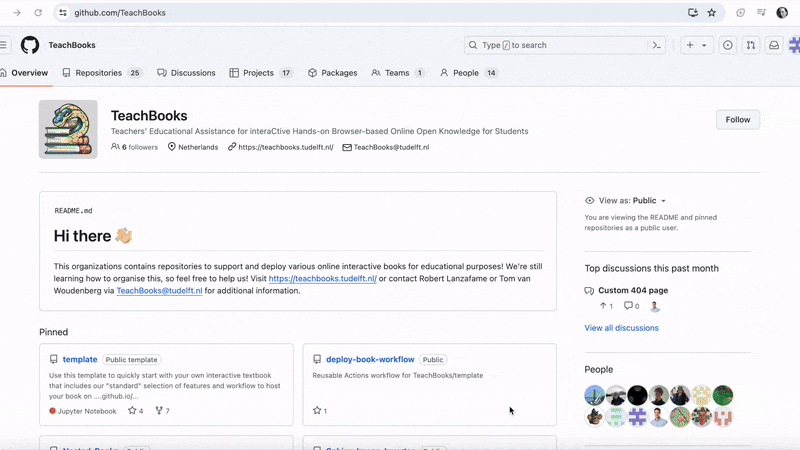The height and width of the screenshot is (450, 800).
Task: Click the template repository icon
Action: [54, 359]
